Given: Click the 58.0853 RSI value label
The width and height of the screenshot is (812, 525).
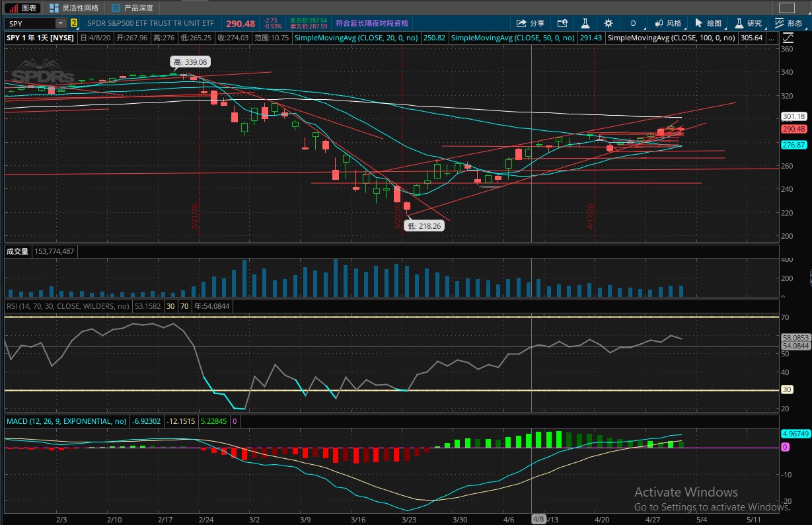Looking at the screenshot, I should pyautogui.click(x=795, y=337).
